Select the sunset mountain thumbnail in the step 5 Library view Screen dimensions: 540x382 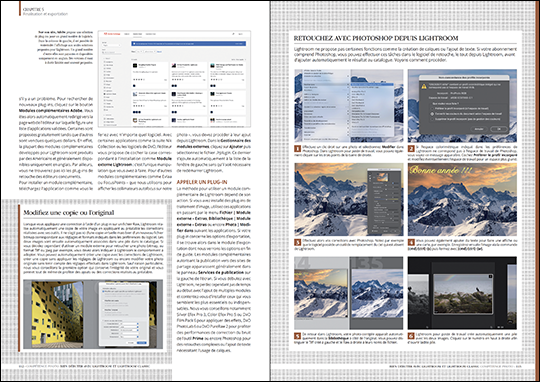pos(321,293)
